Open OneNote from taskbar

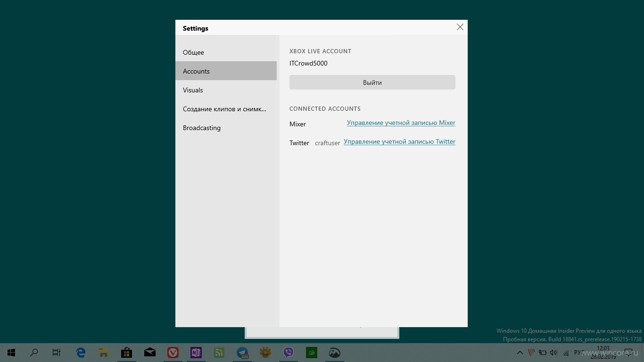coord(196,353)
